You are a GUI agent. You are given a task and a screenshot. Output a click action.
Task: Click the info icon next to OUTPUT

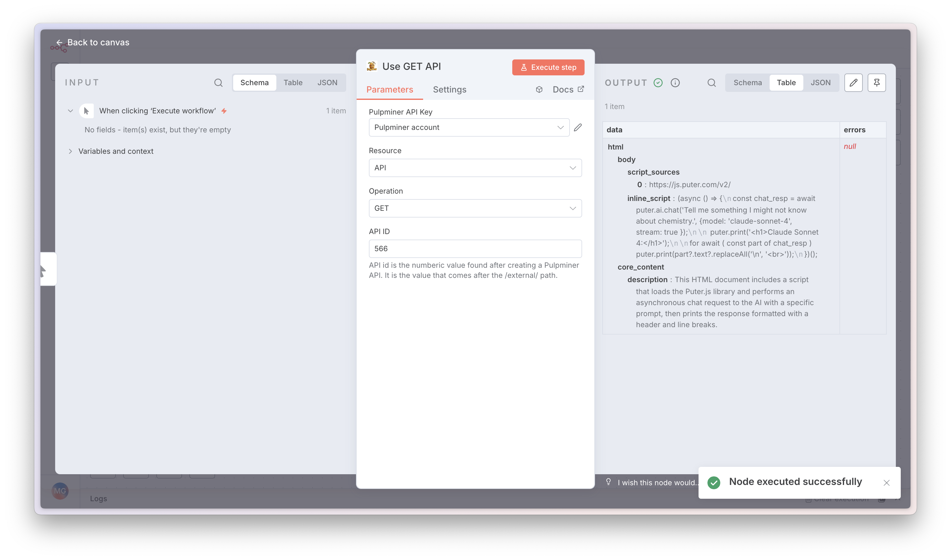[x=676, y=83]
